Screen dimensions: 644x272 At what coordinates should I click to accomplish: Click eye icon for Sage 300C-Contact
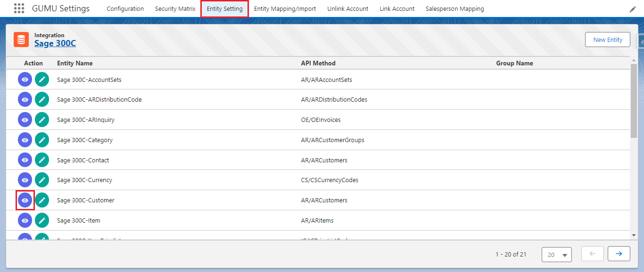click(25, 160)
